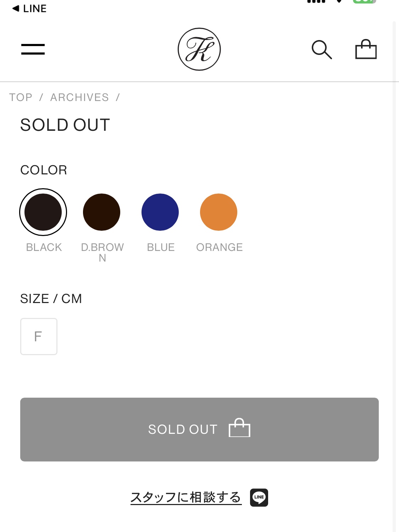Choose size F option

pos(39,336)
